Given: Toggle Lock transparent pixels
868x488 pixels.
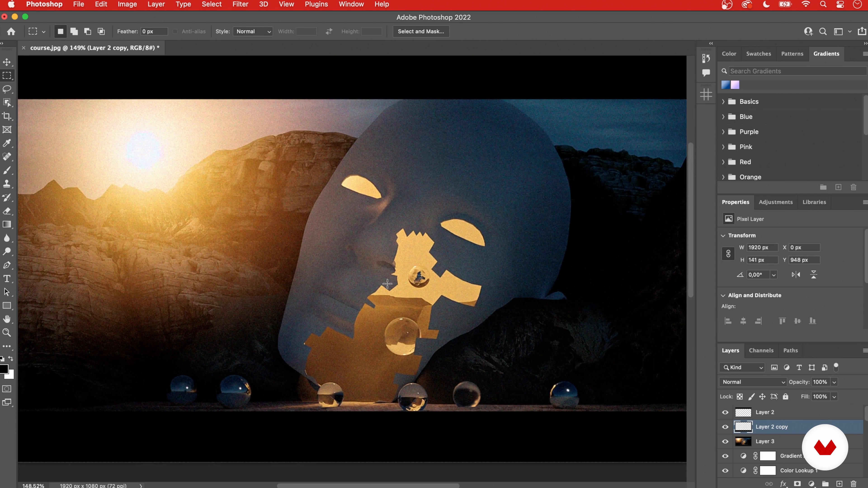Looking at the screenshot, I should click(x=740, y=396).
